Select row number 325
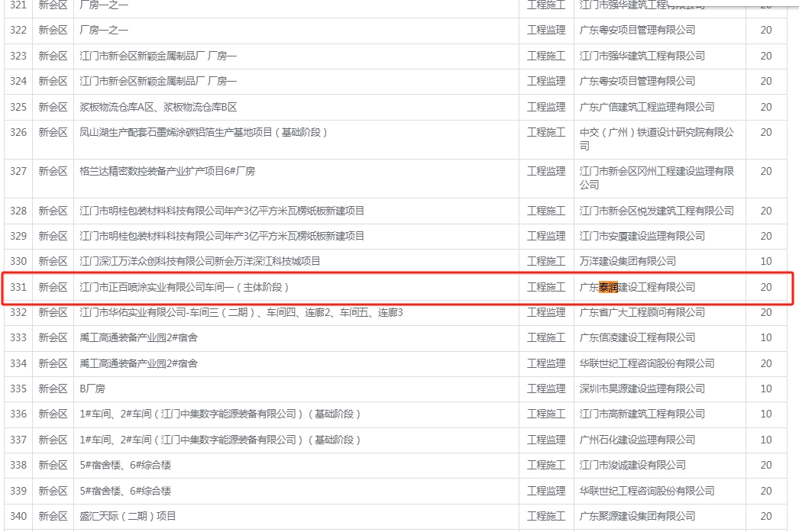The height and width of the screenshot is (532, 799). click(18, 107)
